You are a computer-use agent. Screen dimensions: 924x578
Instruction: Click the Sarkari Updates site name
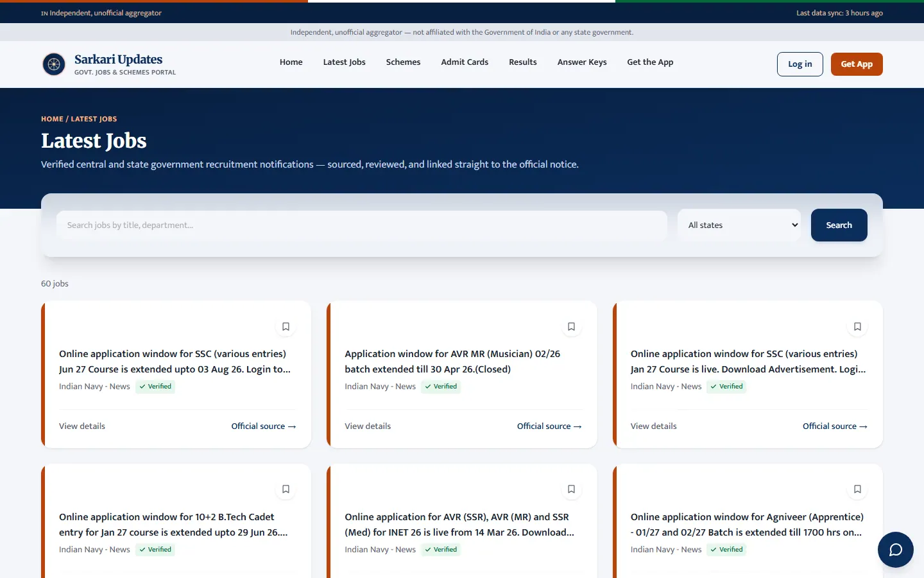click(x=119, y=59)
